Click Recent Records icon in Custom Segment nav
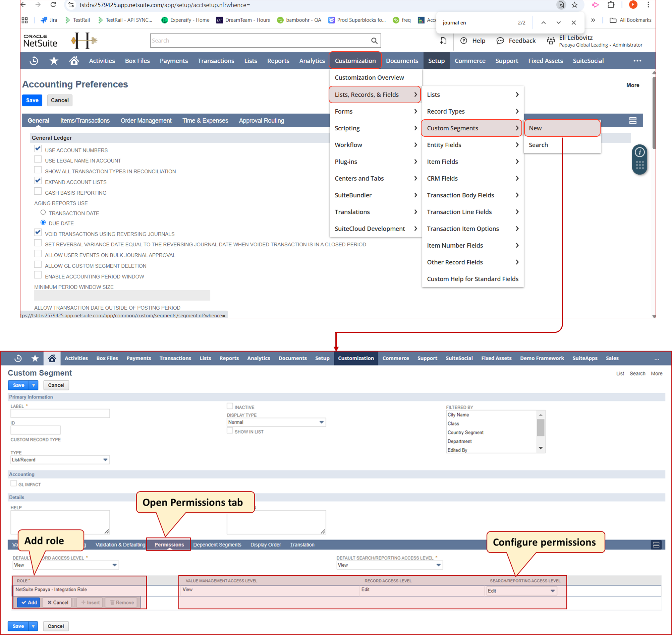Image resolution: width=672 pixels, height=635 pixels. click(18, 358)
